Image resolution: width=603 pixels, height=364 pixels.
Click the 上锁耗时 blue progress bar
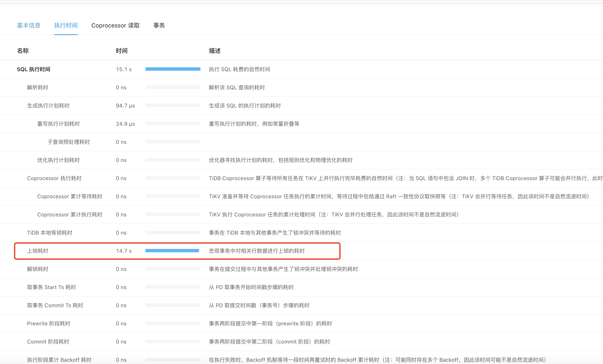point(172,251)
